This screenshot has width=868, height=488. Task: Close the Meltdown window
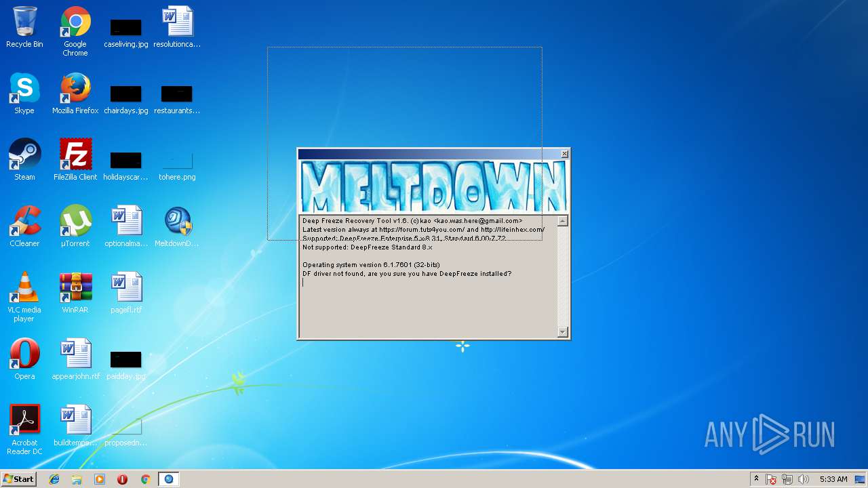coord(564,155)
